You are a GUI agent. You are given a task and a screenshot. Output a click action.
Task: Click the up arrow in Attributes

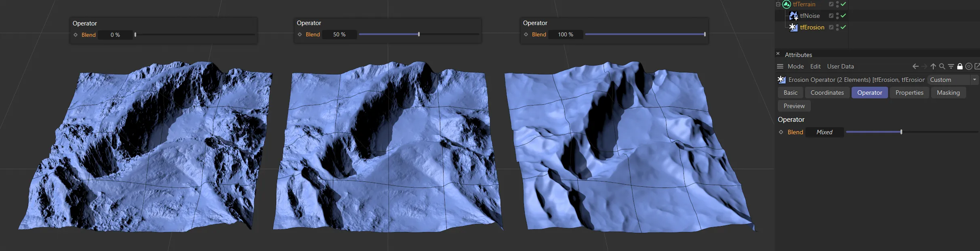(933, 67)
